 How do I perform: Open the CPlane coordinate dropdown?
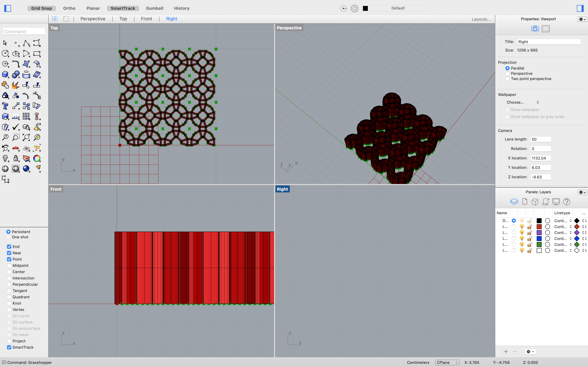tap(447, 362)
